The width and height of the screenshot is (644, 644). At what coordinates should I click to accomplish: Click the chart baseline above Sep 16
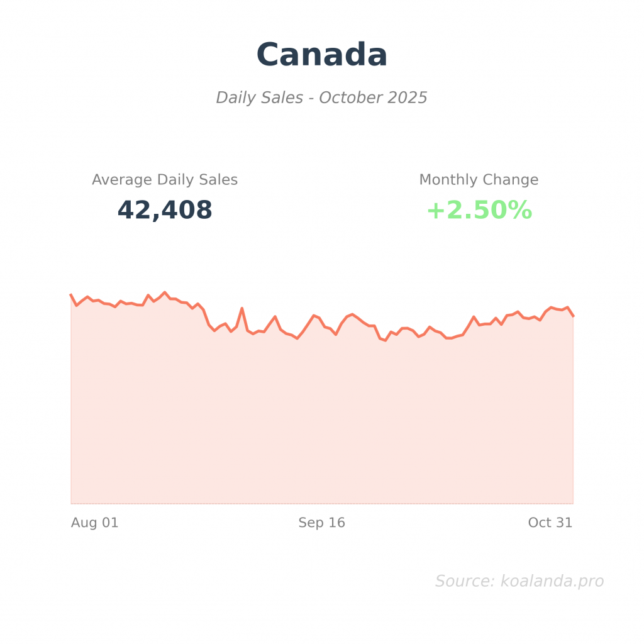[321, 503]
